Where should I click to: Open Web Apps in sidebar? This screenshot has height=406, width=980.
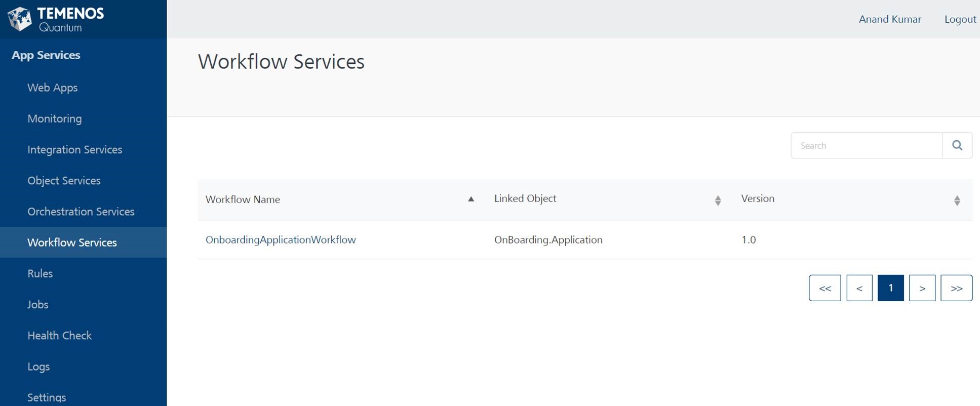tap(53, 88)
